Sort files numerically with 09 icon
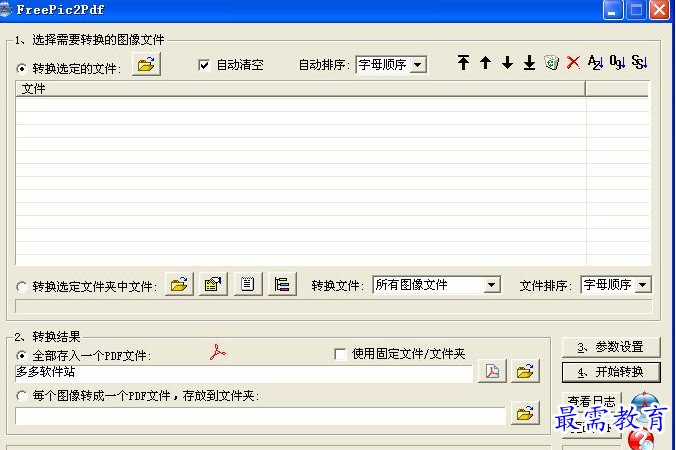Screen dimensions: 676x450 point(617,62)
